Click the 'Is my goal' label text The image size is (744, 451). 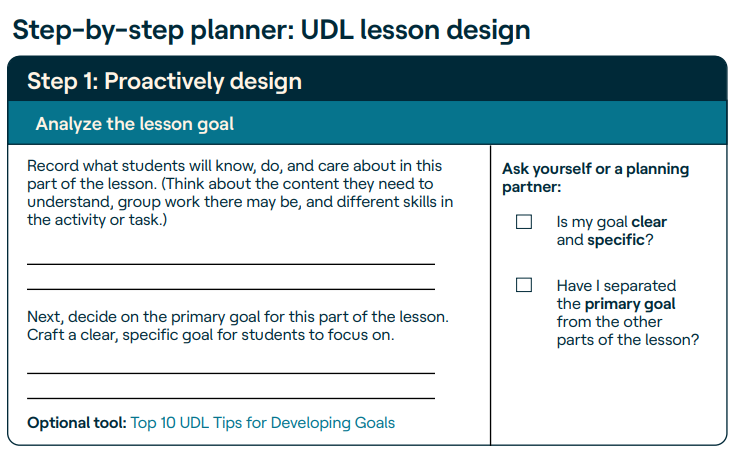point(592,222)
